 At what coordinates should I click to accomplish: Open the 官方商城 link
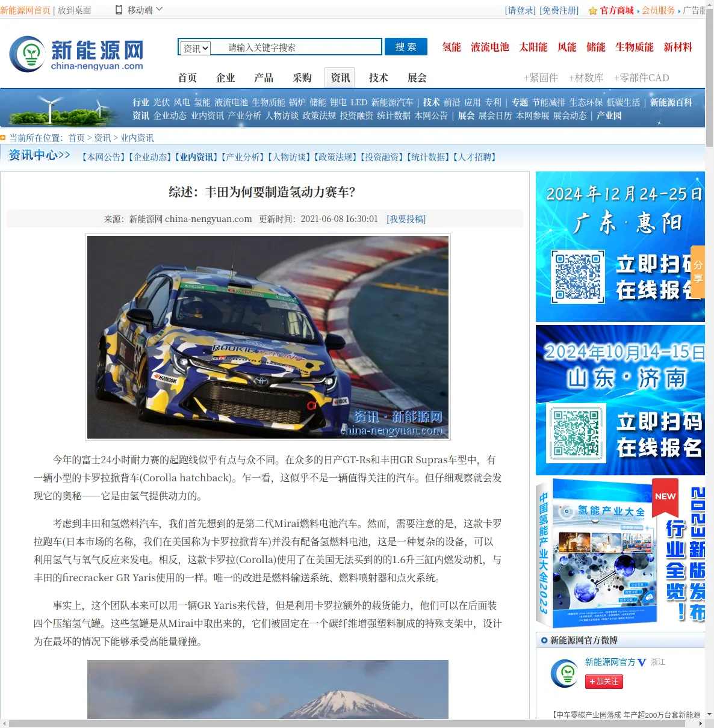pos(616,10)
